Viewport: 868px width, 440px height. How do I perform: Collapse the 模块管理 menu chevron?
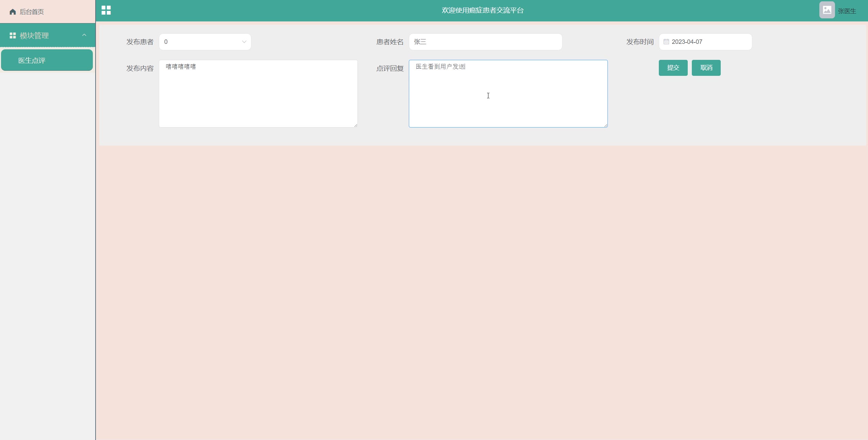tap(84, 35)
